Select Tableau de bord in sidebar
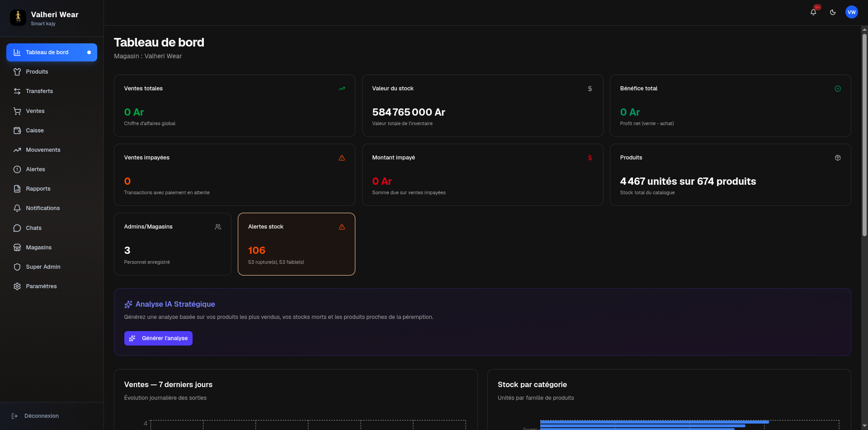868x430 pixels. point(52,52)
